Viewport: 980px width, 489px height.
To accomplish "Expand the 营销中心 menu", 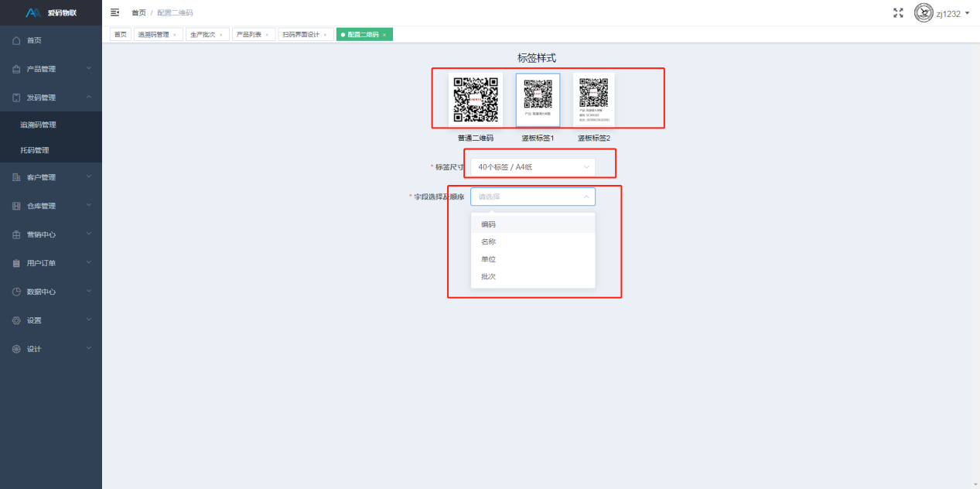I will coord(89,234).
